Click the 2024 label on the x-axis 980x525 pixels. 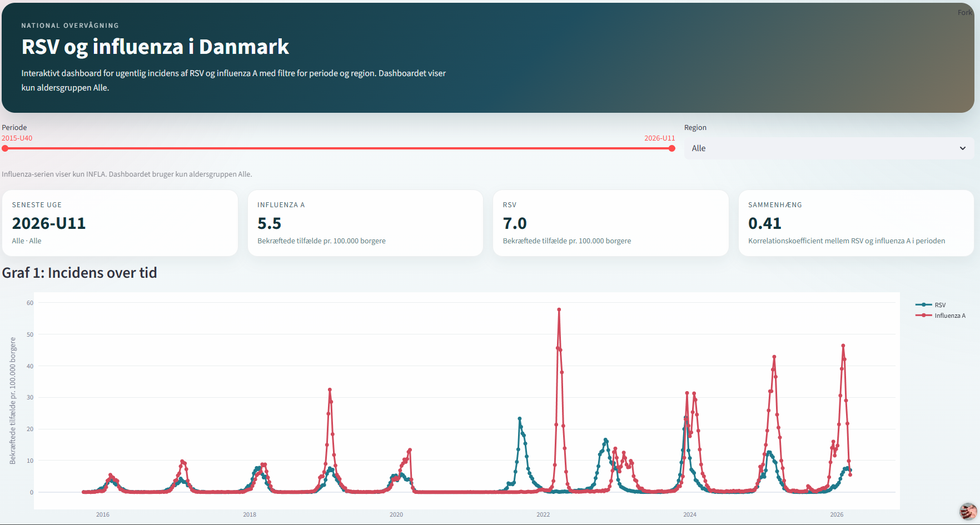pos(690,514)
